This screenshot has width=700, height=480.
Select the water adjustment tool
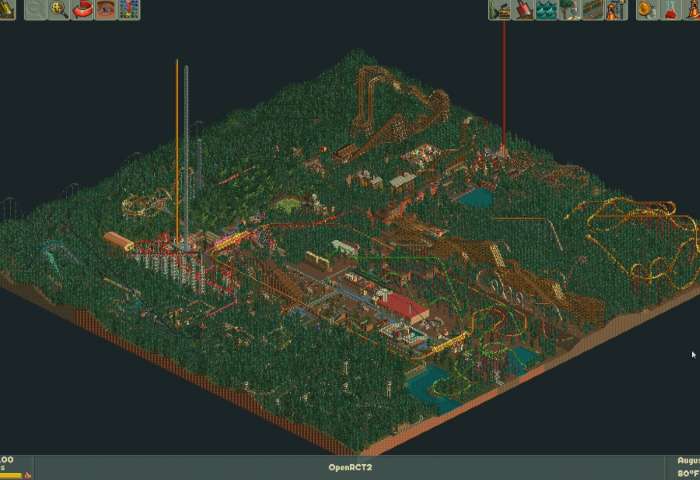click(546, 9)
